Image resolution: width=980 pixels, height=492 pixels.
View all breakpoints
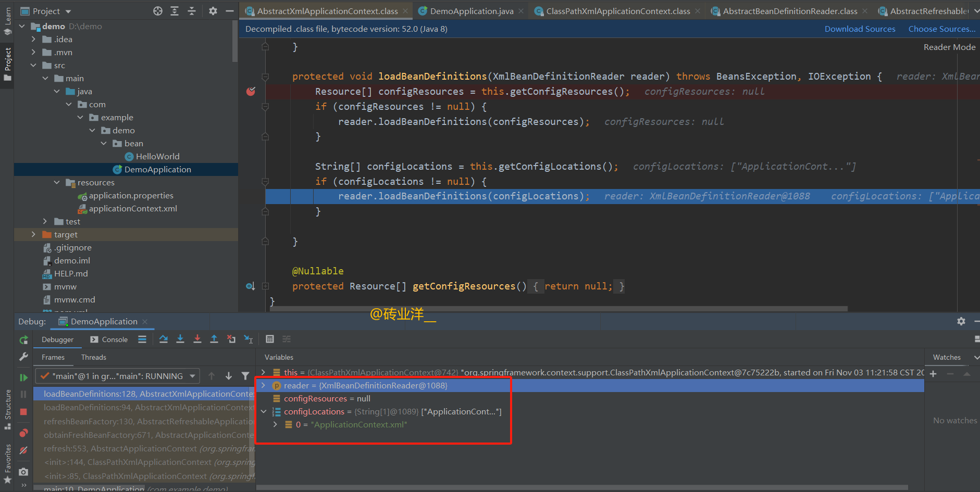click(23, 433)
